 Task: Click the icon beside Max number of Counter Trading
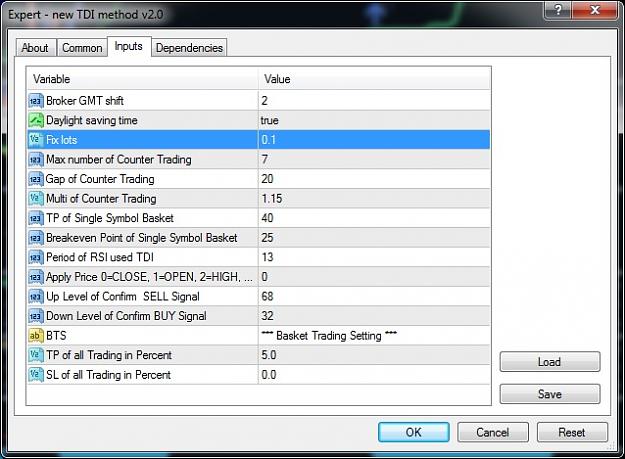tap(35, 159)
